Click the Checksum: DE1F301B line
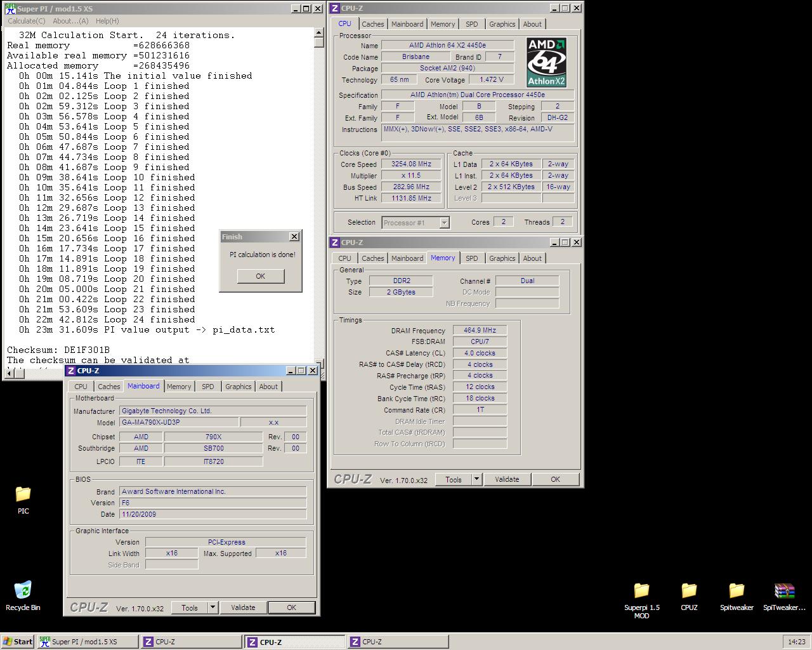Image resolution: width=812 pixels, height=650 pixels. [x=58, y=350]
